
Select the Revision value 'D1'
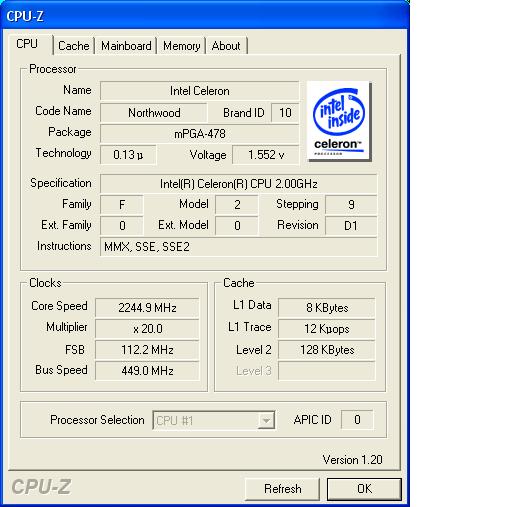(x=351, y=226)
